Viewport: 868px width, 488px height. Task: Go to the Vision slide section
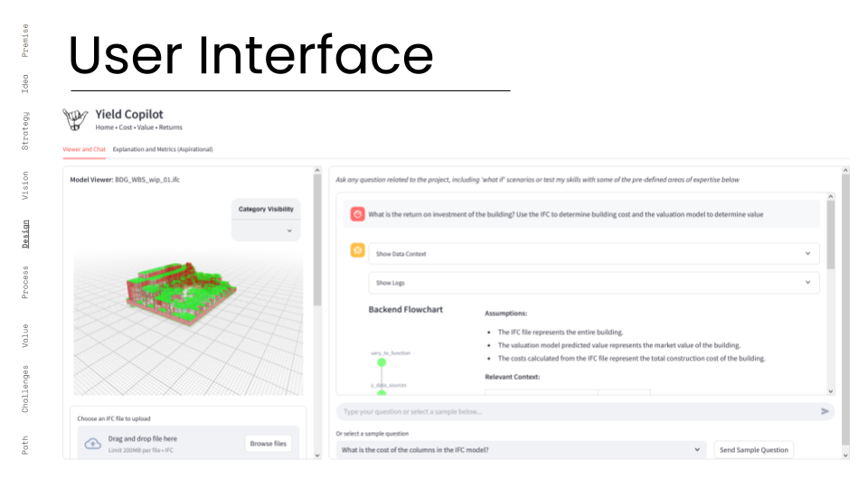click(25, 185)
